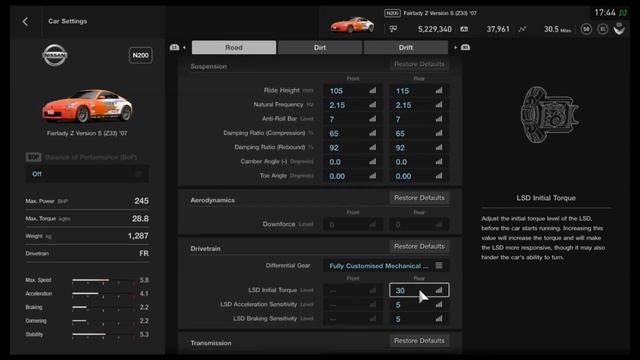Switch to the Dirt tab
Image resolution: width=640 pixels, height=360 pixels.
320,47
